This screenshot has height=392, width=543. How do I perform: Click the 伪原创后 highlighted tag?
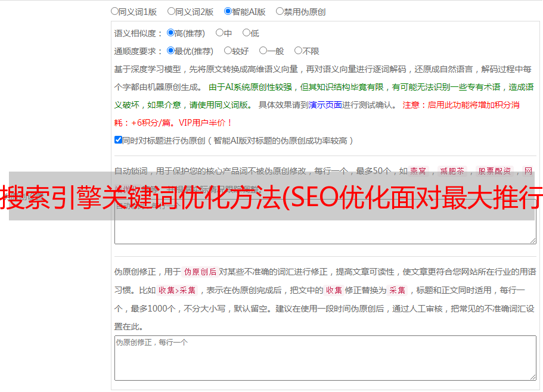tap(200, 272)
